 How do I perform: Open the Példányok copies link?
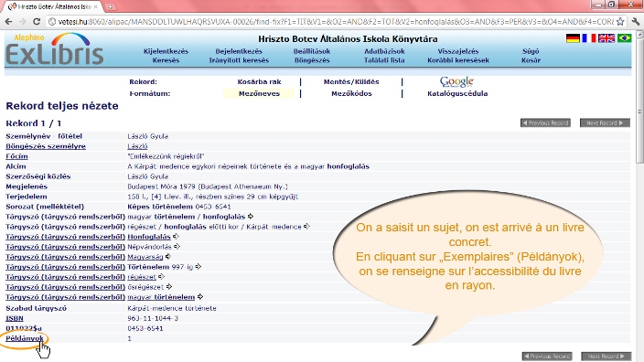tap(25, 338)
